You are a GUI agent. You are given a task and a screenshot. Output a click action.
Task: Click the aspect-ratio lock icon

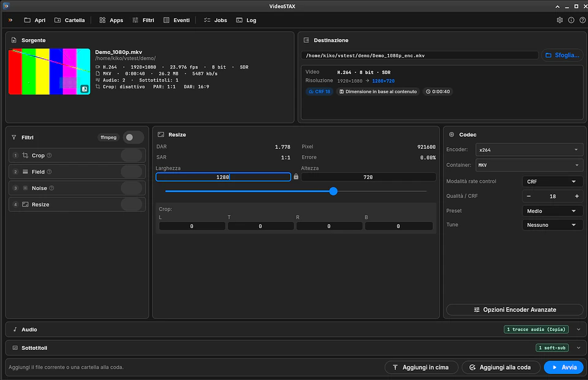296,177
